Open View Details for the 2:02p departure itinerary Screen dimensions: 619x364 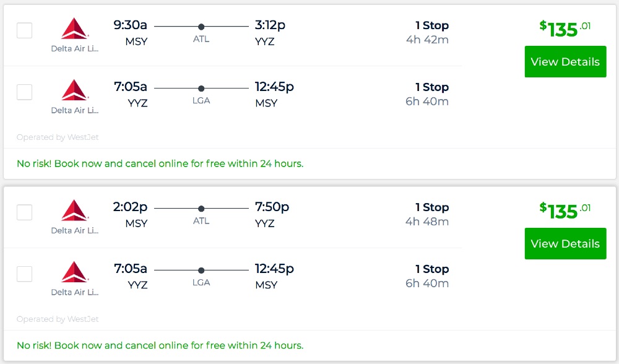(565, 244)
